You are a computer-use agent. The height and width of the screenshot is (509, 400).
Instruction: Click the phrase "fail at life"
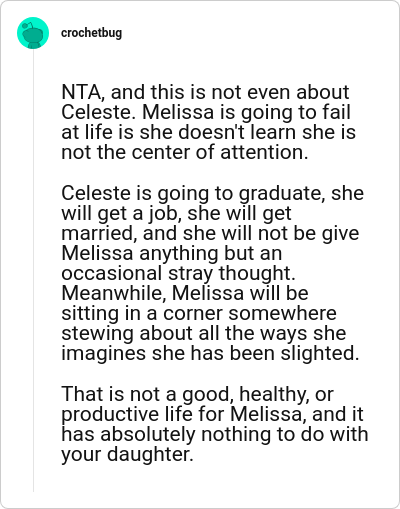pos(206,122)
